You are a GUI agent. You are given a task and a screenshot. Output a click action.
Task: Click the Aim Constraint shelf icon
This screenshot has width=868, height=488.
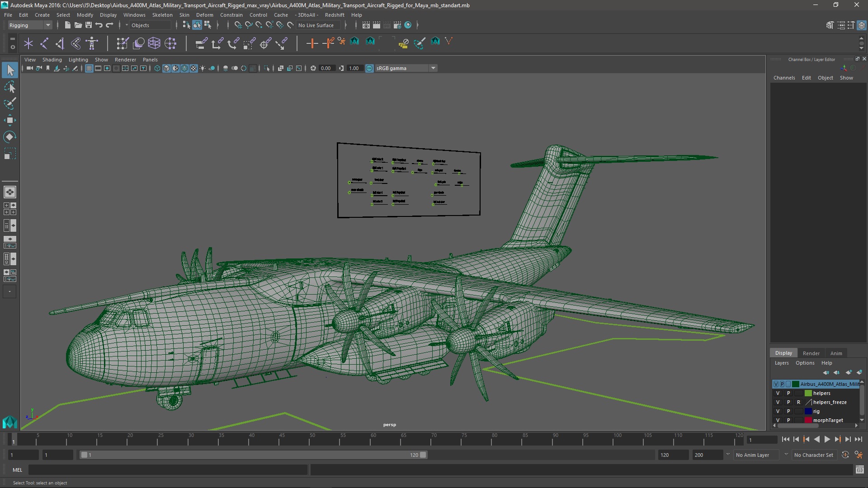(x=265, y=43)
